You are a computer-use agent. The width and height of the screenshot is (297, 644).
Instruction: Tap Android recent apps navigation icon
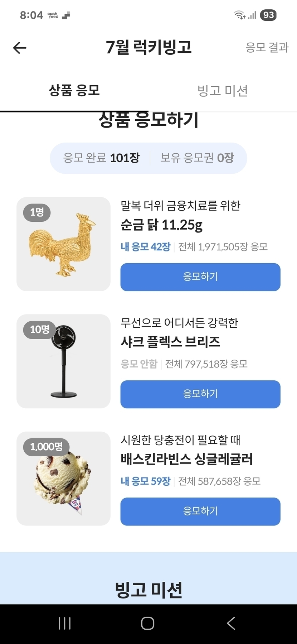tap(64, 623)
